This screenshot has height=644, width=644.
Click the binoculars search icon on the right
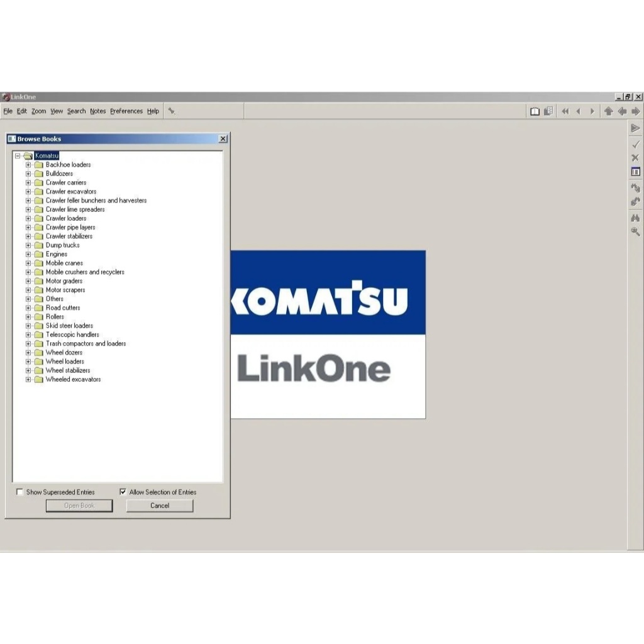(x=635, y=218)
